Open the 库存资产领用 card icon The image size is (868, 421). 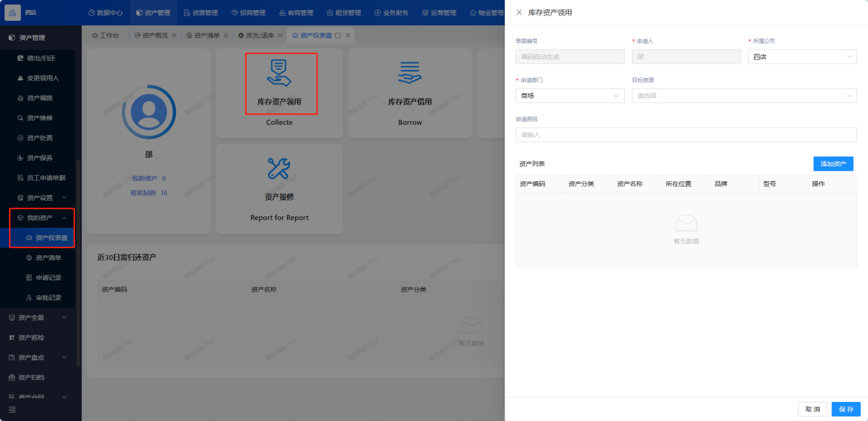[x=279, y=73]
